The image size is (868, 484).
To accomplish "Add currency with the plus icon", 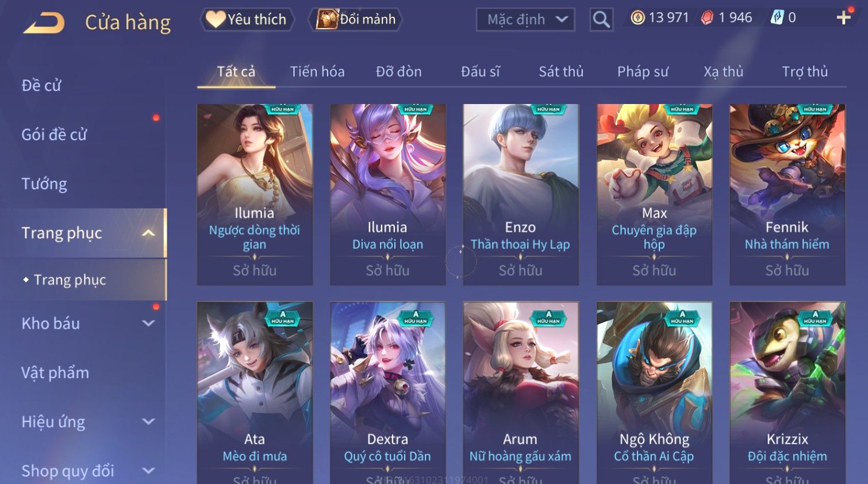I will 843,18.
